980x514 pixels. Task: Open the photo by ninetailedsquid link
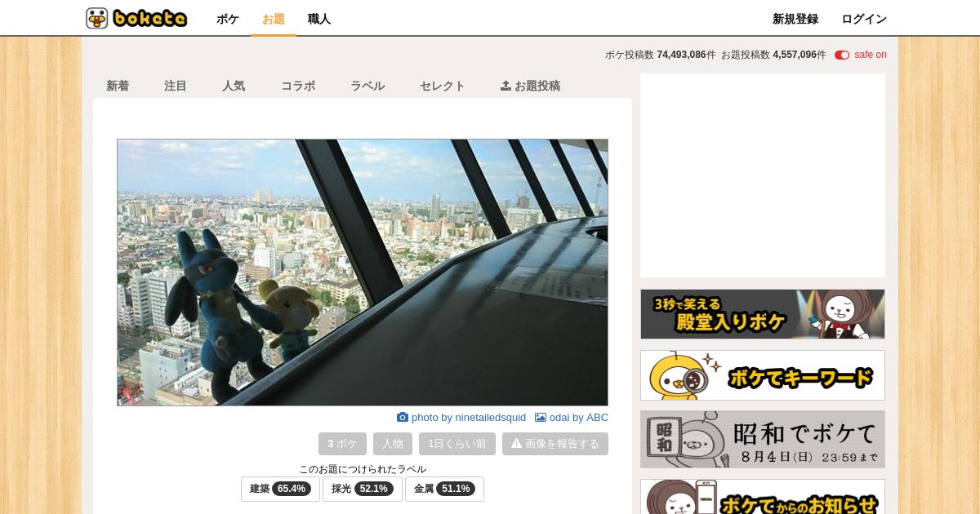pyautogui.click(x=461, y=417)
